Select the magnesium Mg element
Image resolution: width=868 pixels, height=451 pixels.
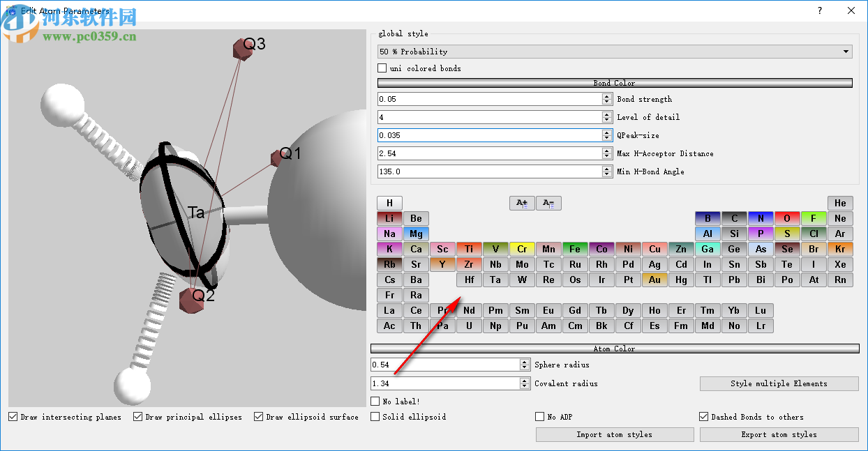416,234
